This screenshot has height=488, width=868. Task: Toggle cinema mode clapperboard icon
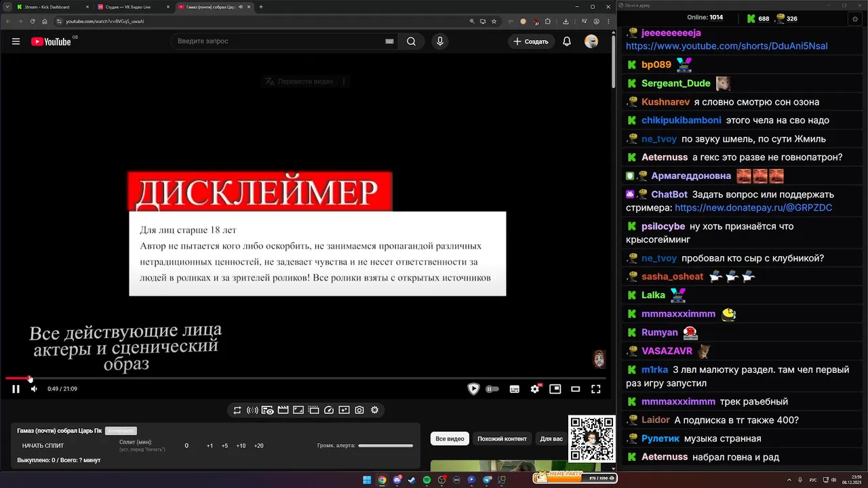(283, 410)
